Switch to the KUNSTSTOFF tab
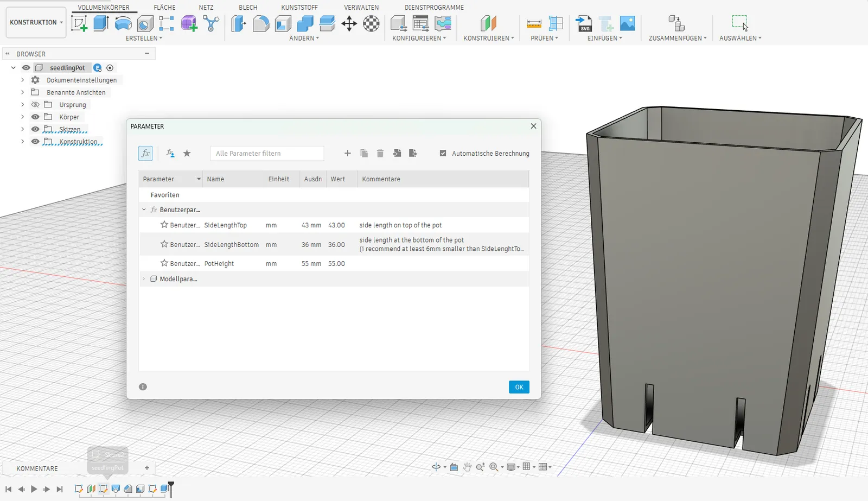The width and height of the screenshot is (868, 501). coord(299,8)
